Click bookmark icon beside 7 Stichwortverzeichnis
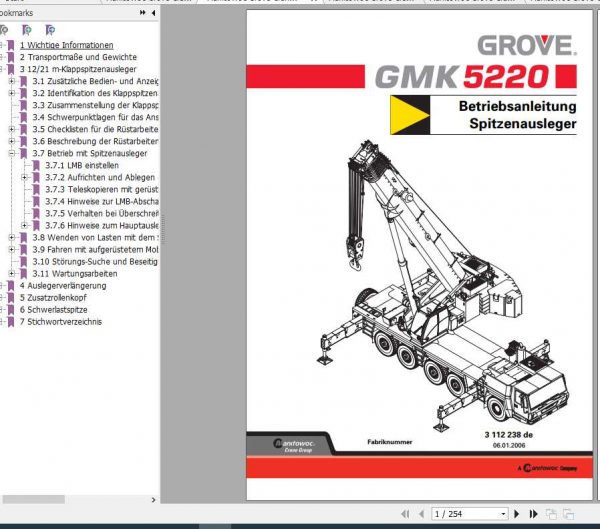The height and width of the screenshot is (529, 600). point(11,322)
